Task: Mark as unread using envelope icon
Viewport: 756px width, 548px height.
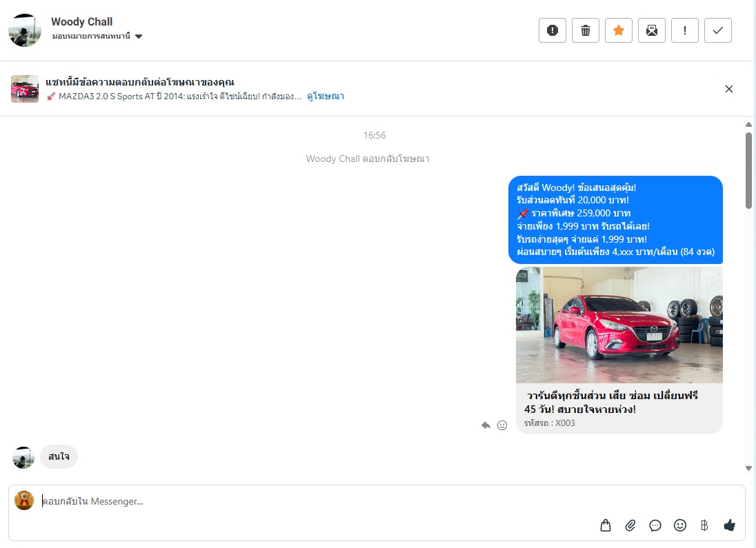Action: [651, 30]
